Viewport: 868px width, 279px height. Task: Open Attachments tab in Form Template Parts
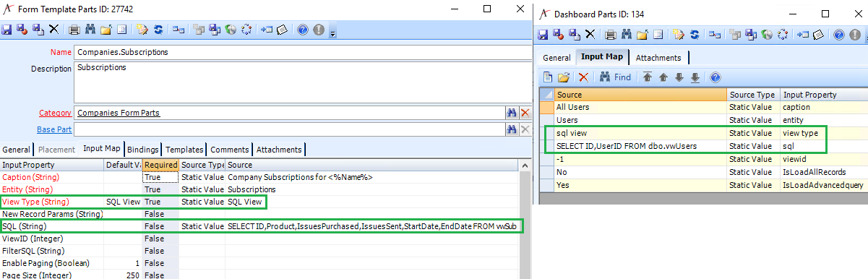click(x=279, y=150)
